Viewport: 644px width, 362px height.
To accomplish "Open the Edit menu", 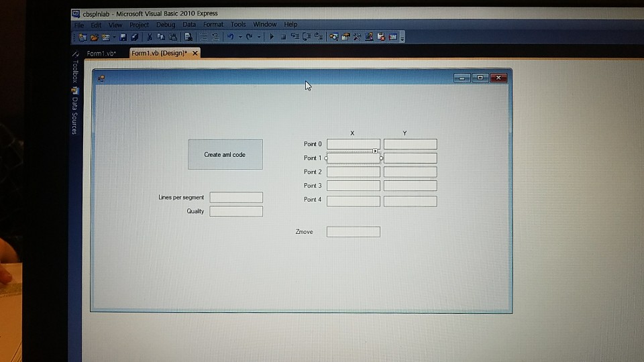I will pyautogui.click(x=96, y=25).
